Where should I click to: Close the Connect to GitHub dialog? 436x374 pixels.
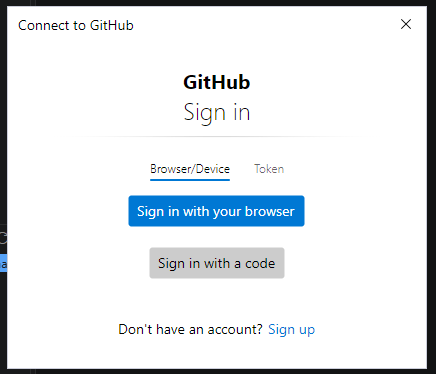click(406, 24)
